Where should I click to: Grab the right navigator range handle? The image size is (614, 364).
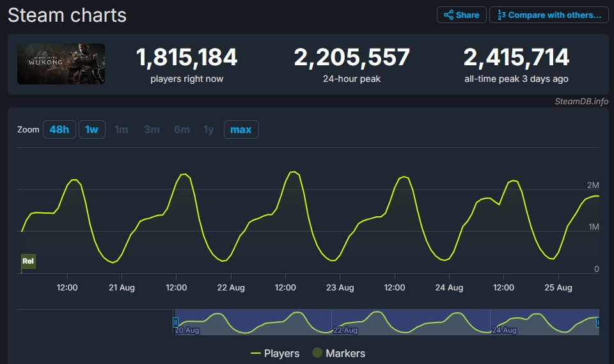597,322
